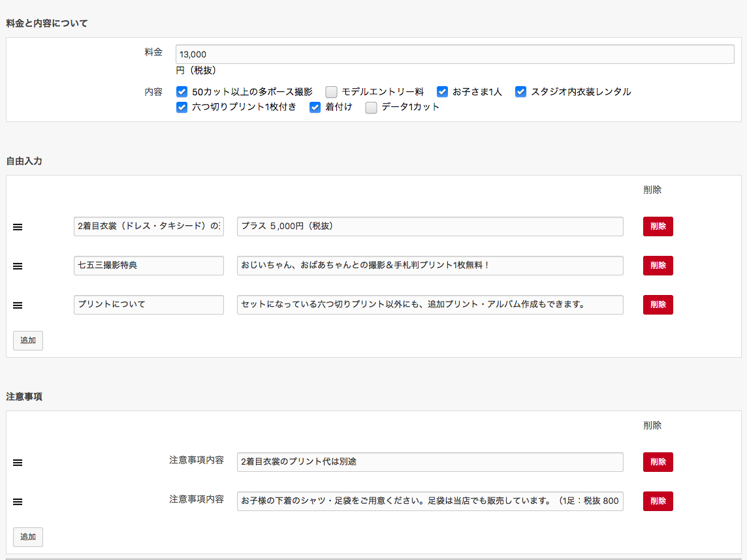Delete the 七五三撮影特典 row

[x=658, y=266]
